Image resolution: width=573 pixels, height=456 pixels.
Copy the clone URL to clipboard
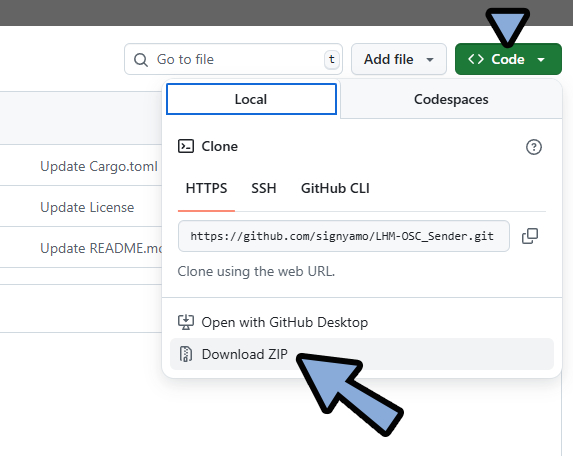[530, 236]
